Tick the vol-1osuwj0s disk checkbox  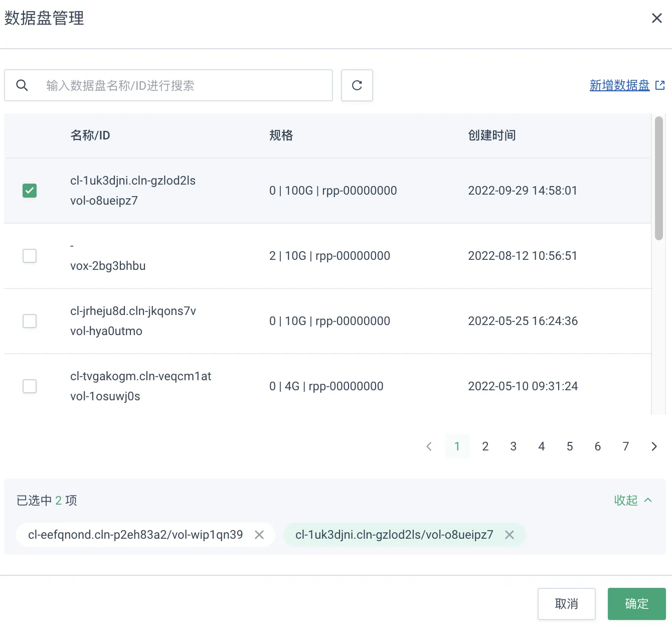tap(30, 386)
